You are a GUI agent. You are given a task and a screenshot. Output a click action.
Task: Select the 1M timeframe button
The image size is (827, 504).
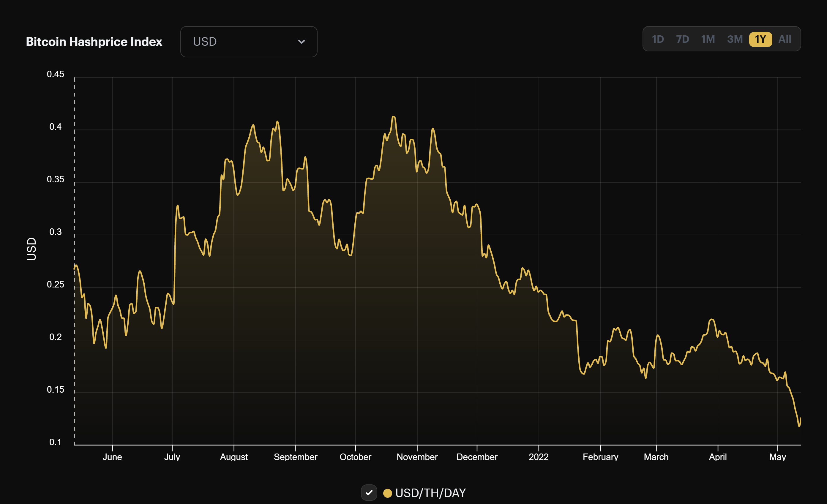tap(708, 39)
